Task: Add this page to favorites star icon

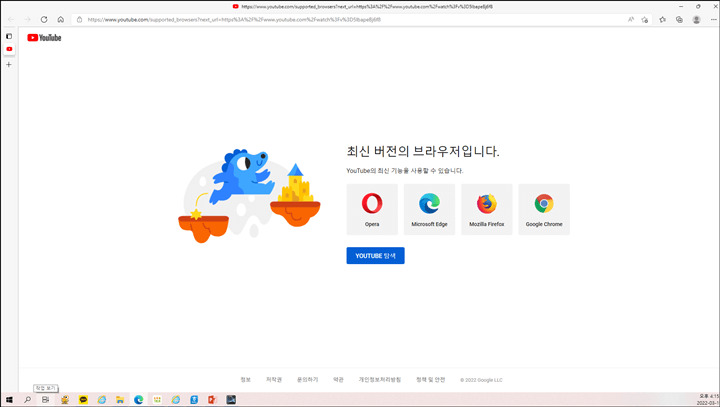Action: (645, 19)
